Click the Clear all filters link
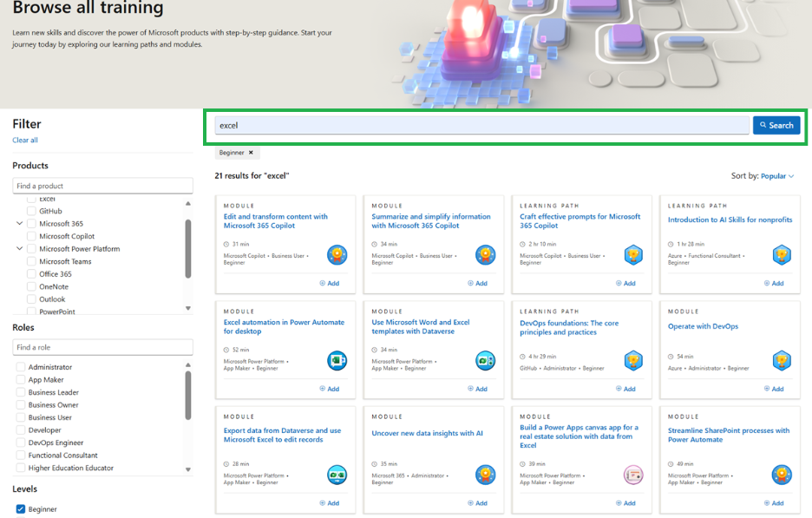 point(25,140)
